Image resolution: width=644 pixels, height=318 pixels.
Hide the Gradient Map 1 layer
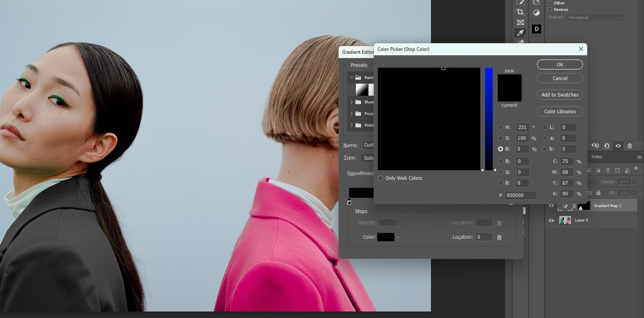tap(551, 206)
